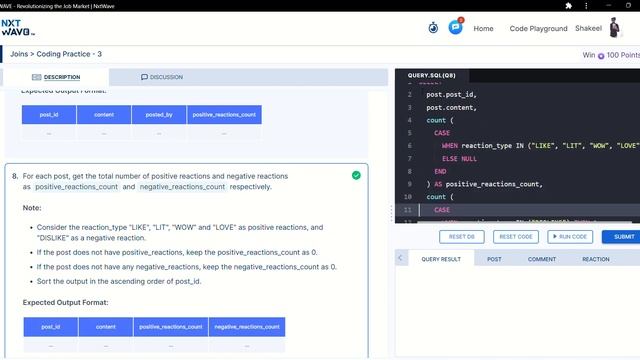Click the Expected Output Format heading in question 8
Image resolution: width=640 pixels, height=360 pixels.
coord(65,302)
